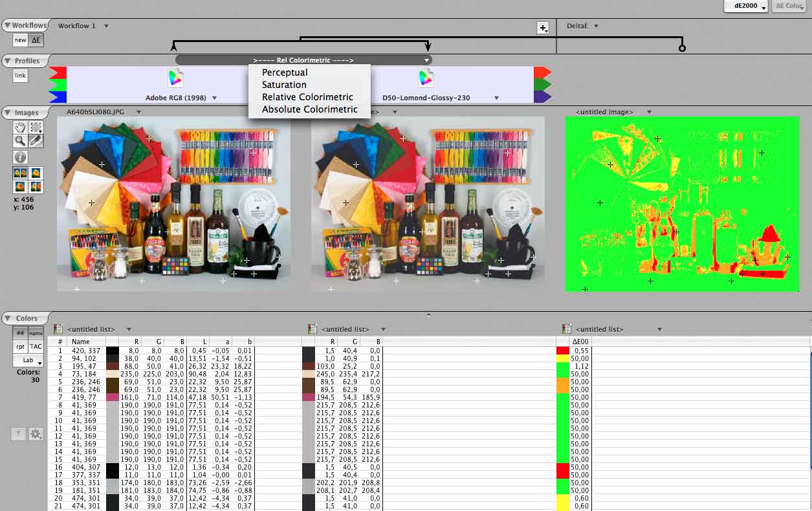Click the Adobe RGB profile icon
Image resolution: width=812 pixels, height=511 pixels.
(x=175, y=78)
